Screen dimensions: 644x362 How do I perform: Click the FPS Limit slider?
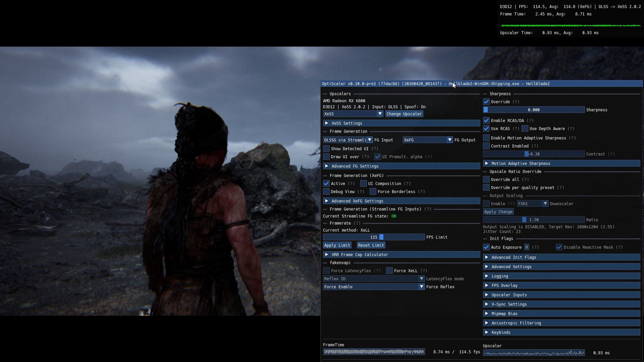[374, 237]
